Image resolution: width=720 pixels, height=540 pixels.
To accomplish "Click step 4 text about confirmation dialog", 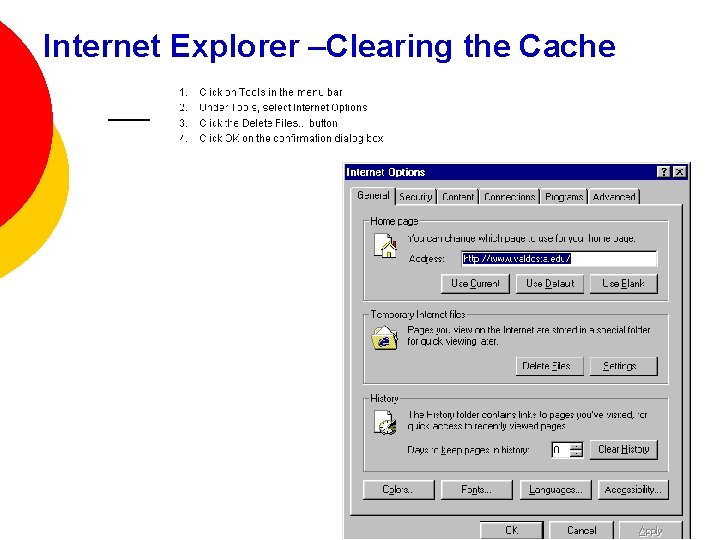I will pos(291,138).
